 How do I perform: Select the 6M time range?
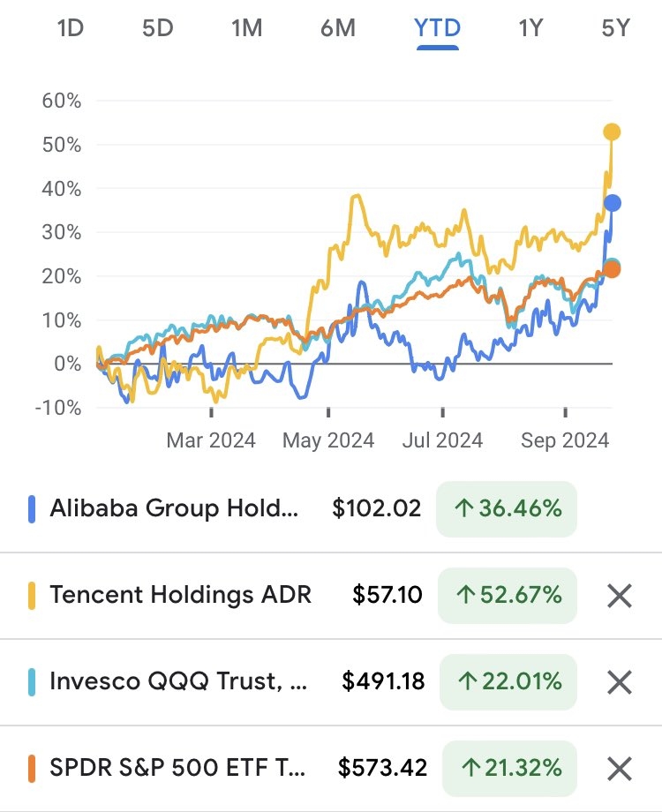[338, 28]
